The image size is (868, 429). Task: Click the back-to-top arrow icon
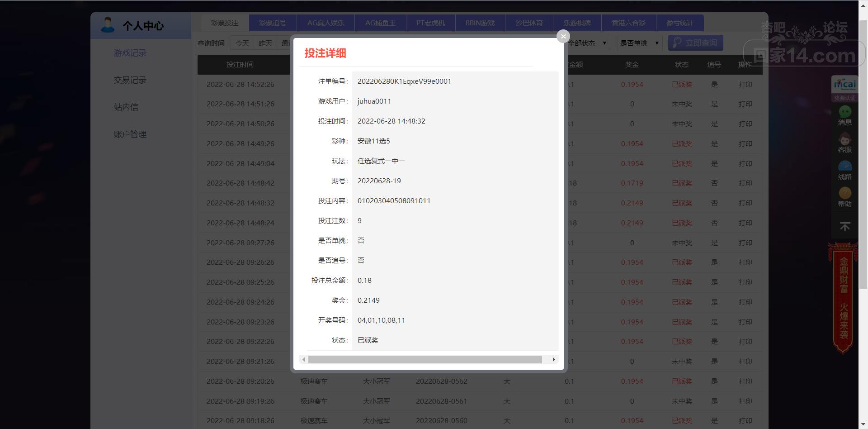(844, 226)
